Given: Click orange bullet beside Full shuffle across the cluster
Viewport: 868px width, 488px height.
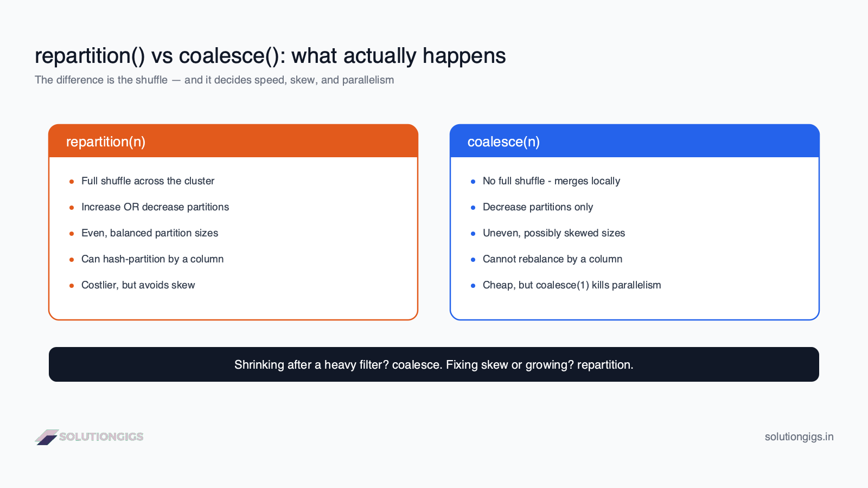Looking at the screenshot, I should click(x=72, y=182).
